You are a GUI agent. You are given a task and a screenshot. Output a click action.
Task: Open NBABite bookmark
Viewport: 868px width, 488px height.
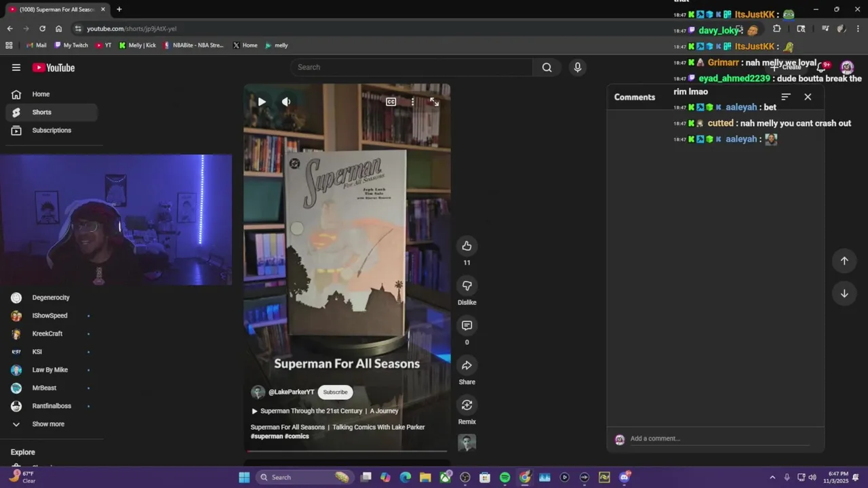(x=194, y=45)
